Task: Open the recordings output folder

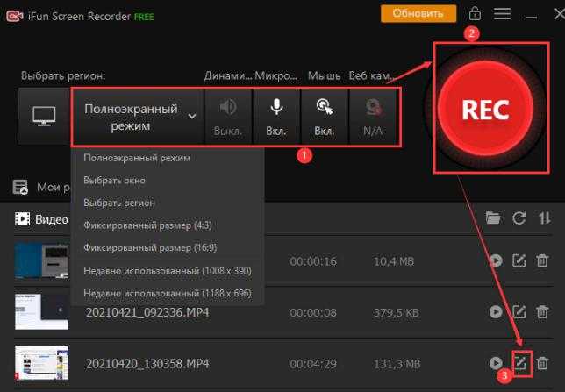Action: pos(493,218)
